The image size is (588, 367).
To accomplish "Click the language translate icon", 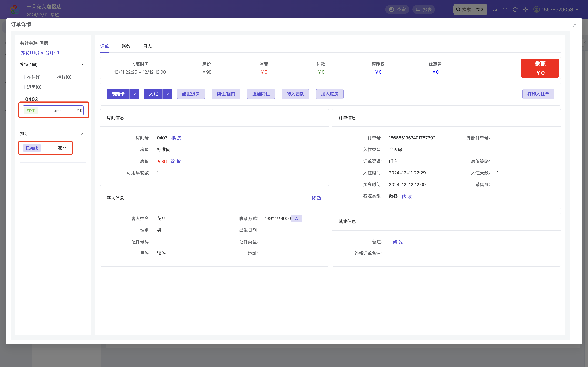I will pos(495,9).
